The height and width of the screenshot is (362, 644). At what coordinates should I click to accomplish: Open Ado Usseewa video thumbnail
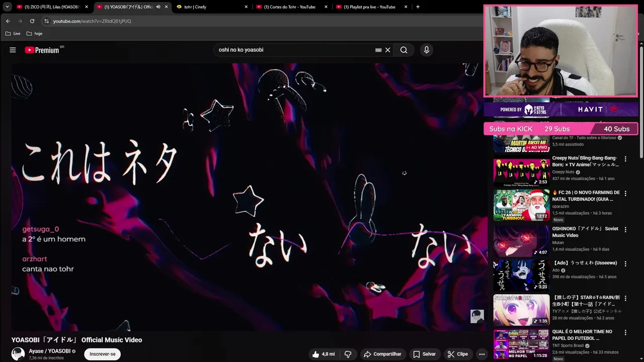tap(521, 275)
